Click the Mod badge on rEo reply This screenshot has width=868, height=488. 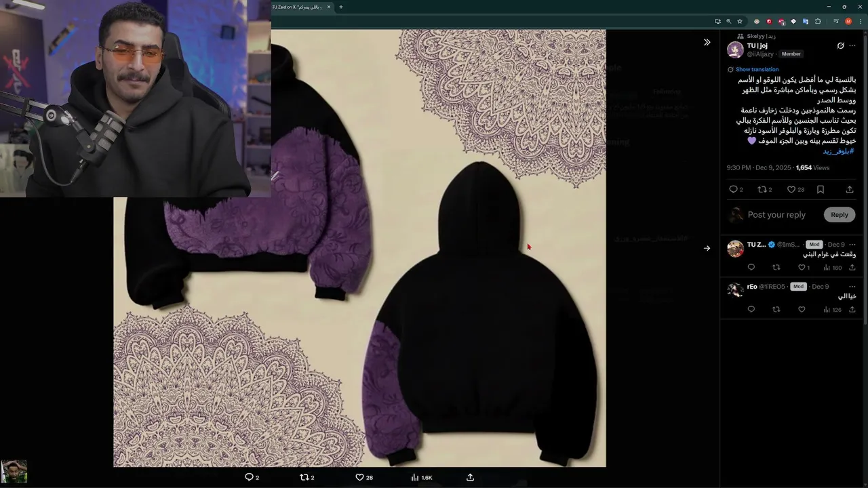[798, 287]
